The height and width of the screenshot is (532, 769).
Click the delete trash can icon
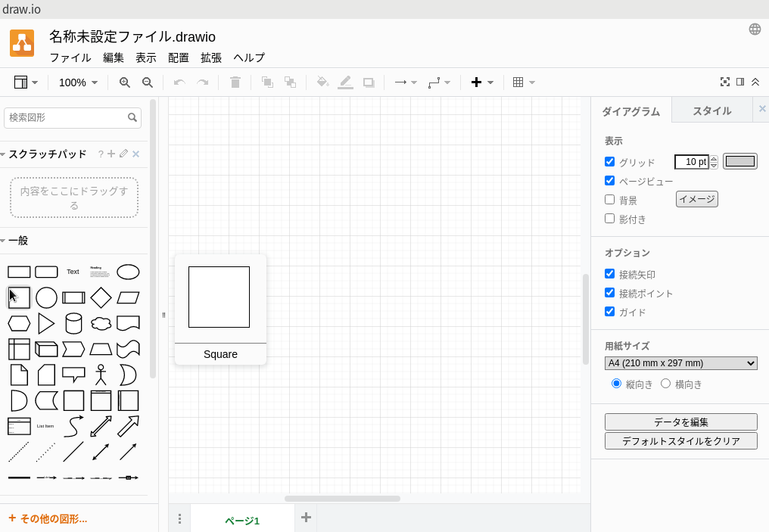pos(235,82)
